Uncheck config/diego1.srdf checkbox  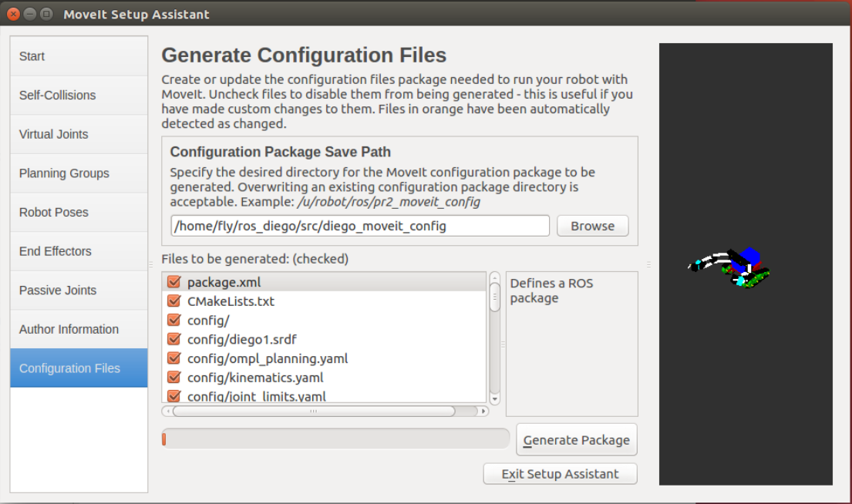pos(174,339)
